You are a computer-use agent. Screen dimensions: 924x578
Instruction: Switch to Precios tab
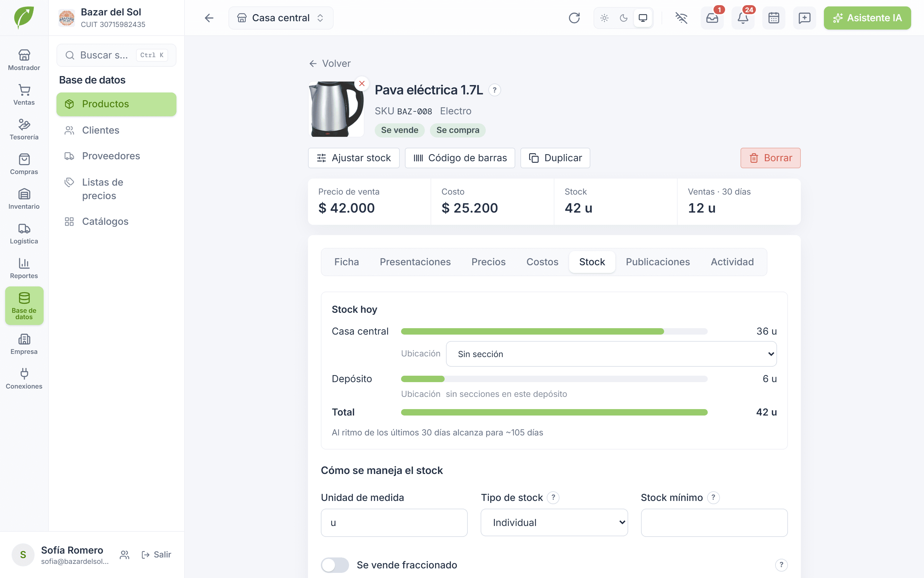click(488, 262)
